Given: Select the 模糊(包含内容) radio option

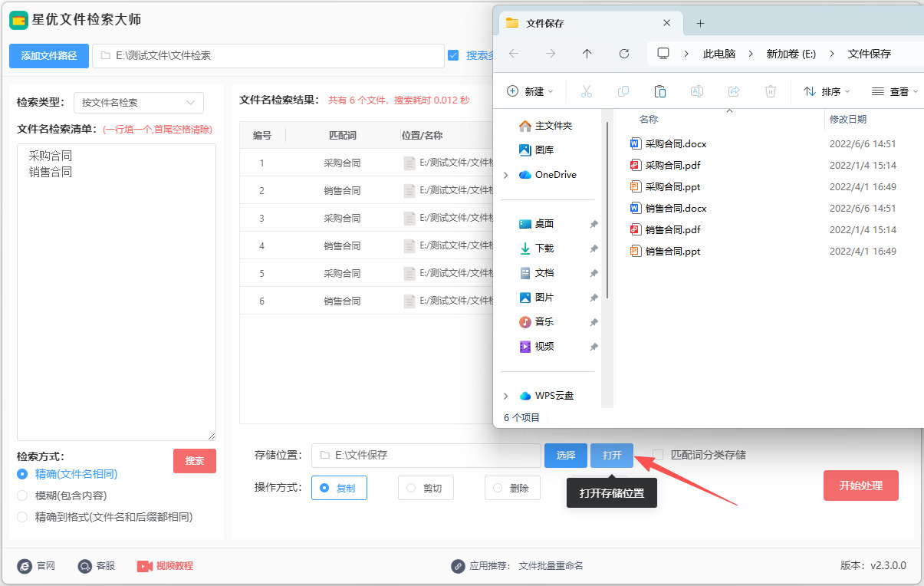Looking at the screenshot, I should [22, 495].
